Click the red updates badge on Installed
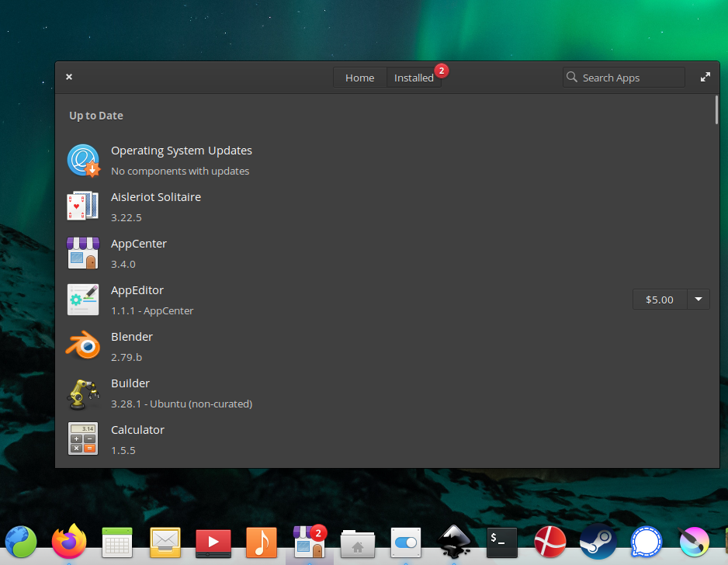This screenshot has width=728, height=565. pyautogui.click(x=442, y=71)
